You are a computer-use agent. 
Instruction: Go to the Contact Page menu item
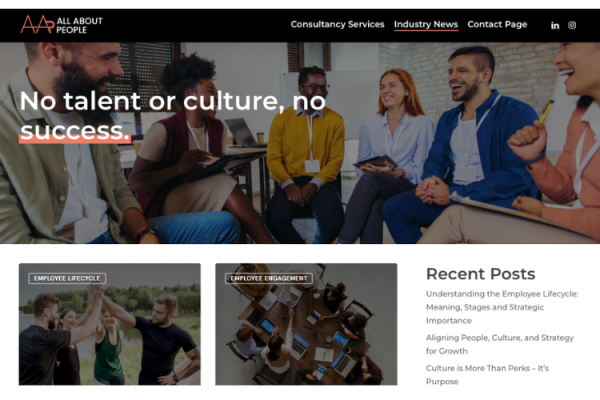(x=497, y=24)
